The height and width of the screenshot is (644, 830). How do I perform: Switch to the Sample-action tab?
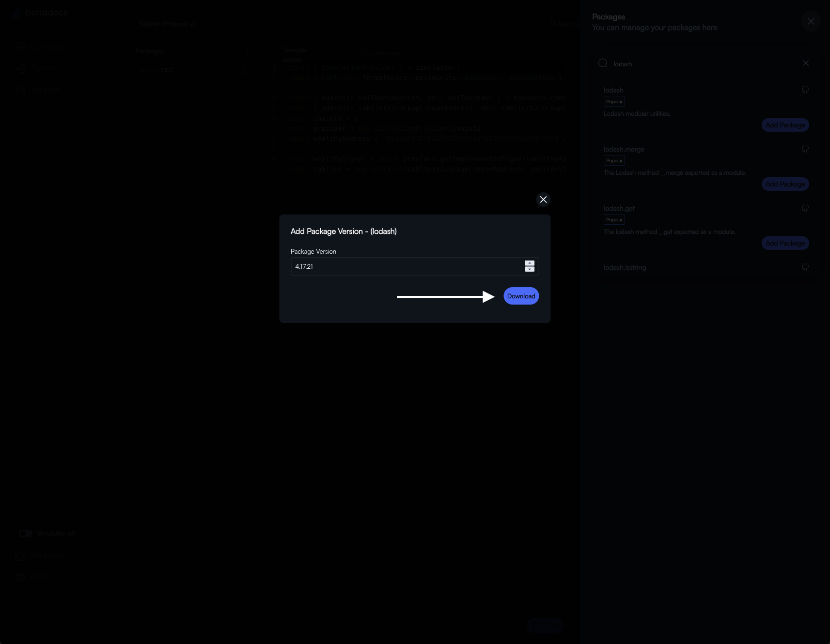[x=296, y=55]
